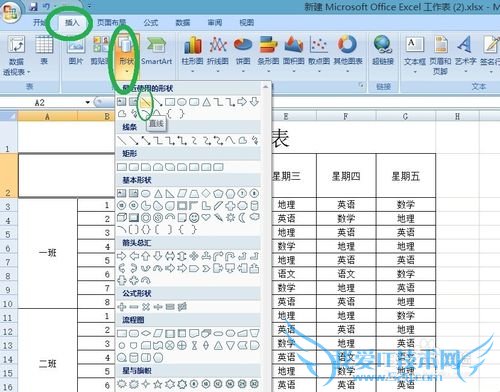Select the 星期四 cell

pos(346,176)
